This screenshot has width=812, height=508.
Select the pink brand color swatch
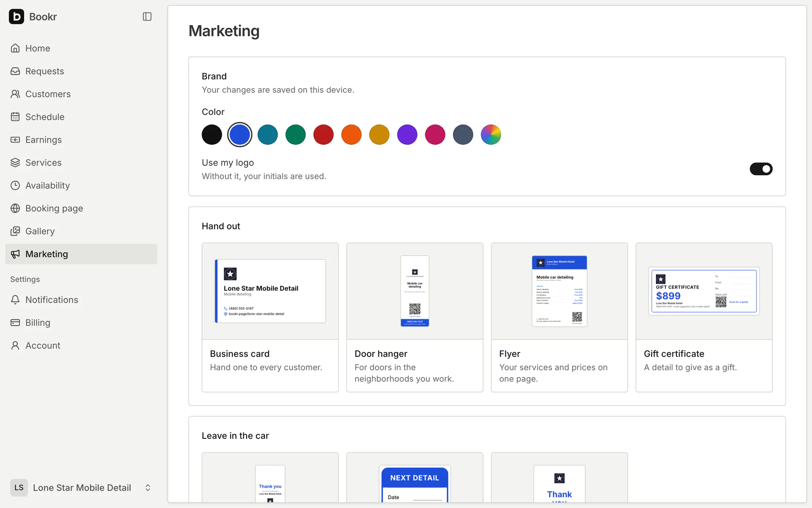(x=435, y=134)
